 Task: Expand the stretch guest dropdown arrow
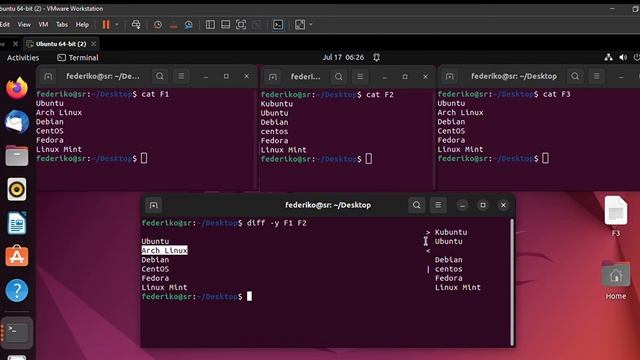coord(311,25)
